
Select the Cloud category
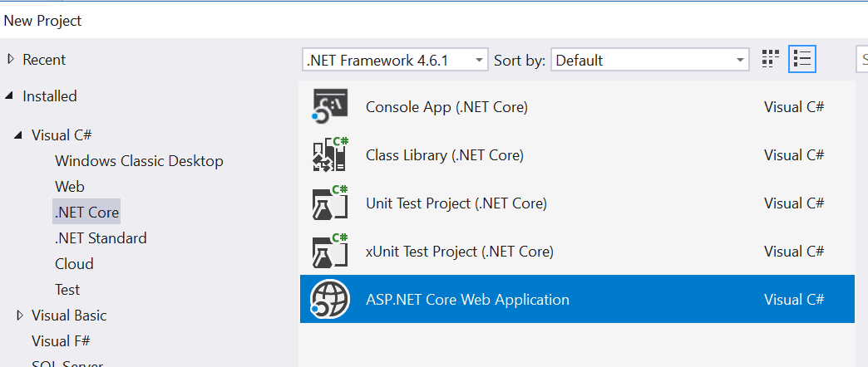point(74,264)
